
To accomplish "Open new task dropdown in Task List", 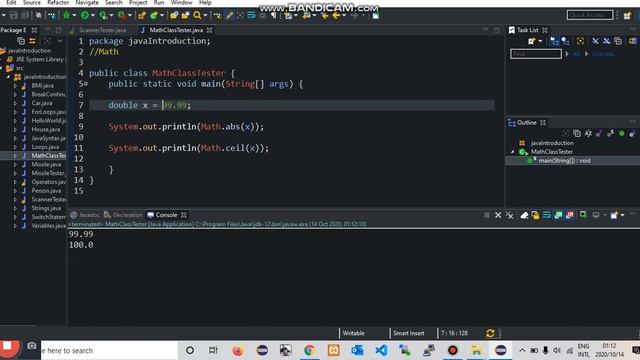I will click(x=540, y=41).
